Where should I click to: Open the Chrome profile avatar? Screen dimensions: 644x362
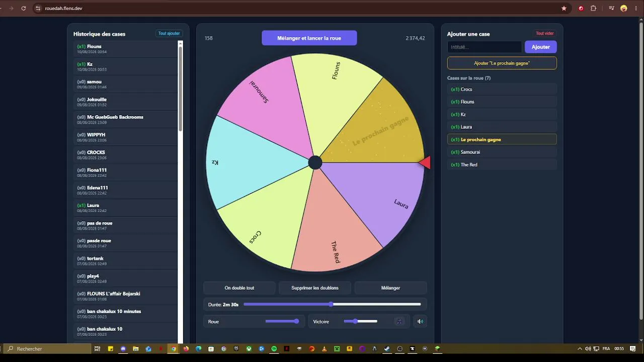[624, 9]
